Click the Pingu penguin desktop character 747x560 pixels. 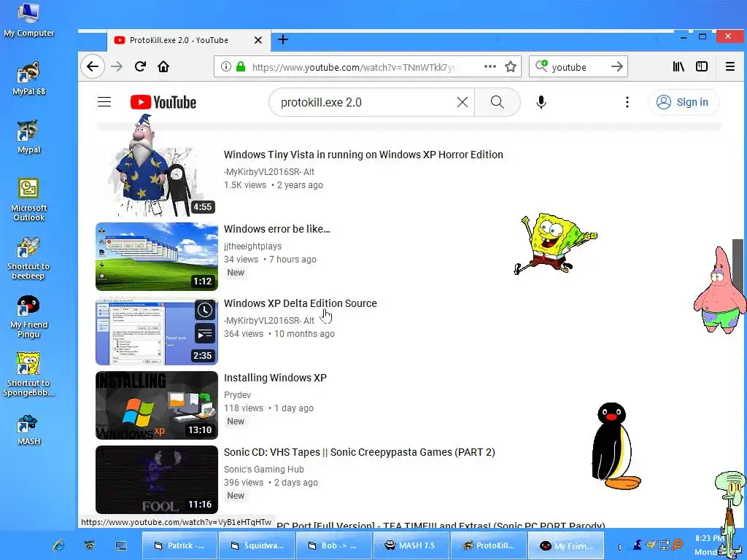click(x=614, y=446)
